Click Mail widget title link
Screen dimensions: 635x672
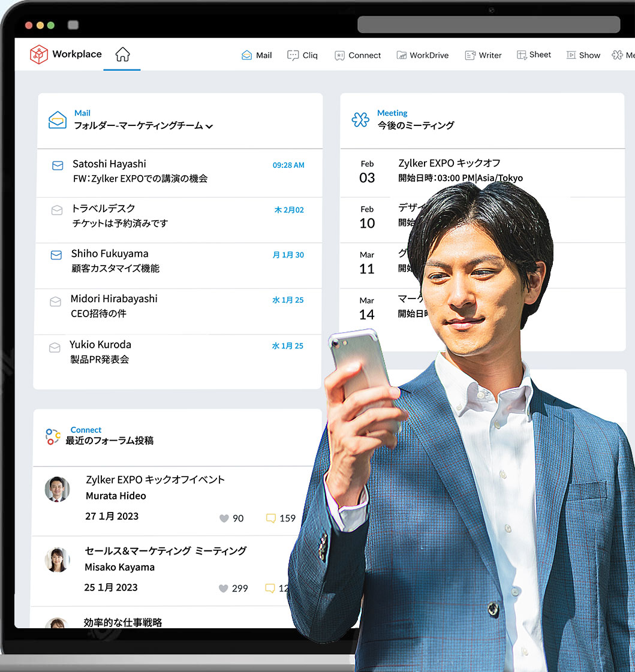click(82, 113)
